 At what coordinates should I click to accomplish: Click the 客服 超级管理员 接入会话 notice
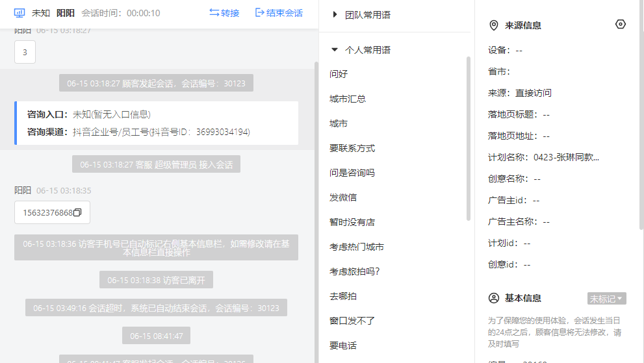pyautogui.click(x=156, y=164)
